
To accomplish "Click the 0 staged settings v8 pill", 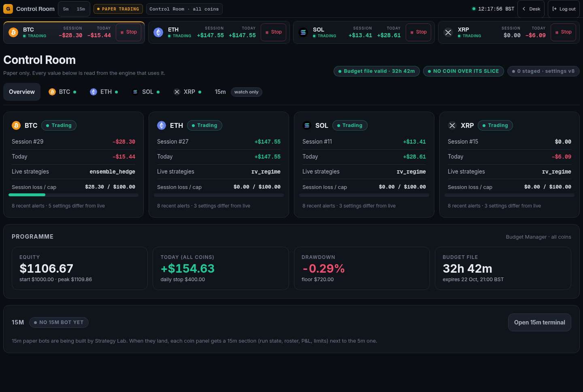I will [x=543, y=71].
